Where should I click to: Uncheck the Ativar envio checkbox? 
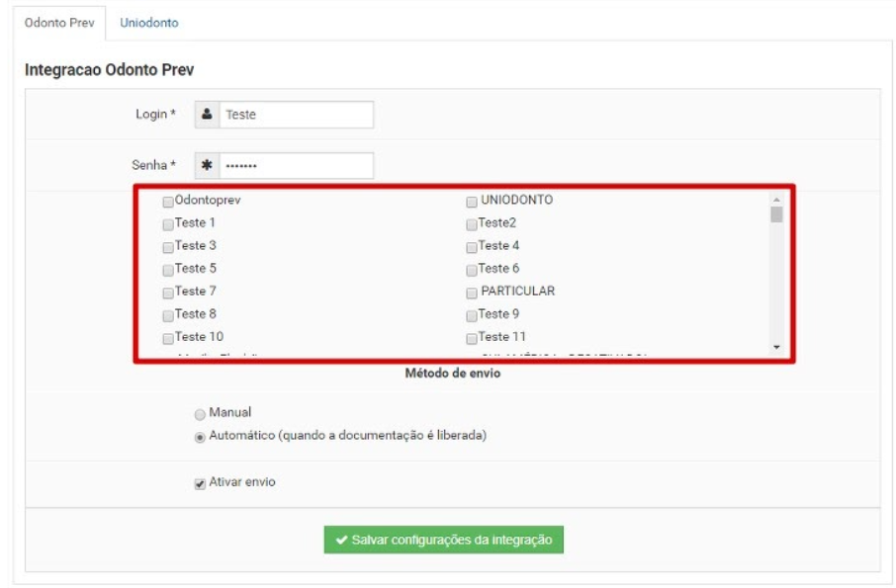(200, 484)
